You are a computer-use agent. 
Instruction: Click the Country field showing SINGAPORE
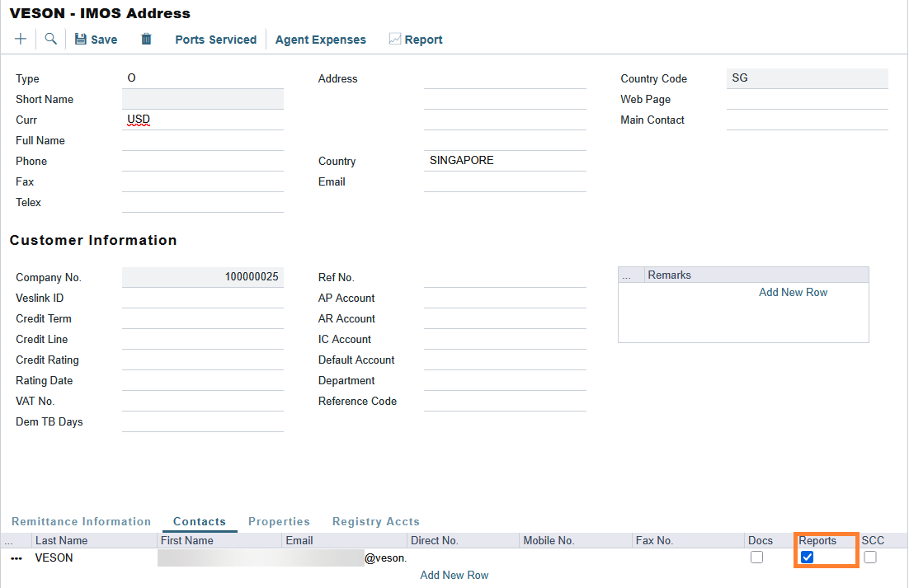(505, 161)
